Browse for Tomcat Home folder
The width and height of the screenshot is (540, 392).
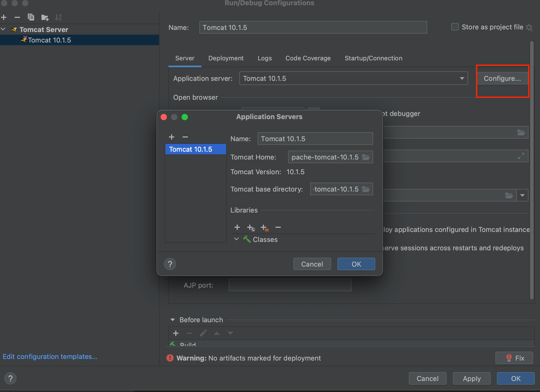pos(366,157)
